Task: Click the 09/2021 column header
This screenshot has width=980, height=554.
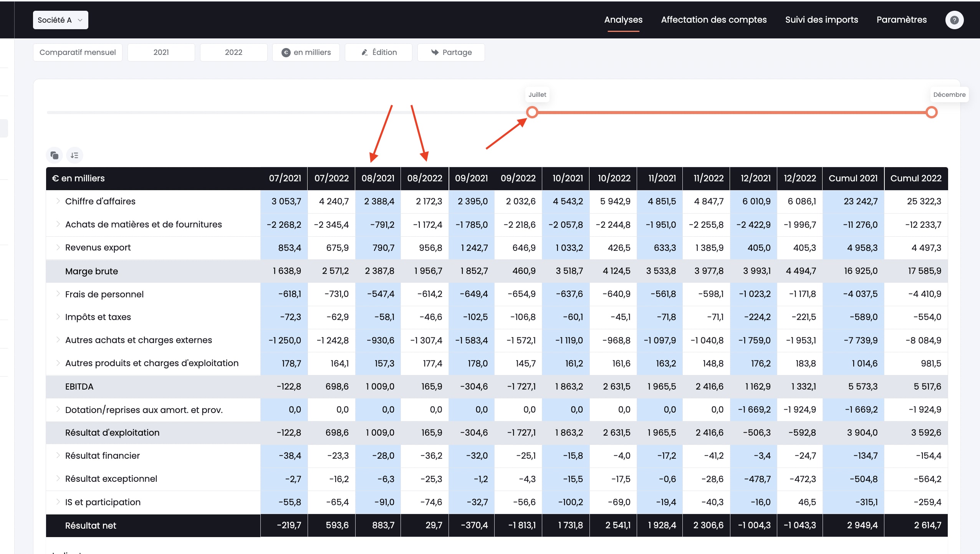Action: (x=472, y=178)
